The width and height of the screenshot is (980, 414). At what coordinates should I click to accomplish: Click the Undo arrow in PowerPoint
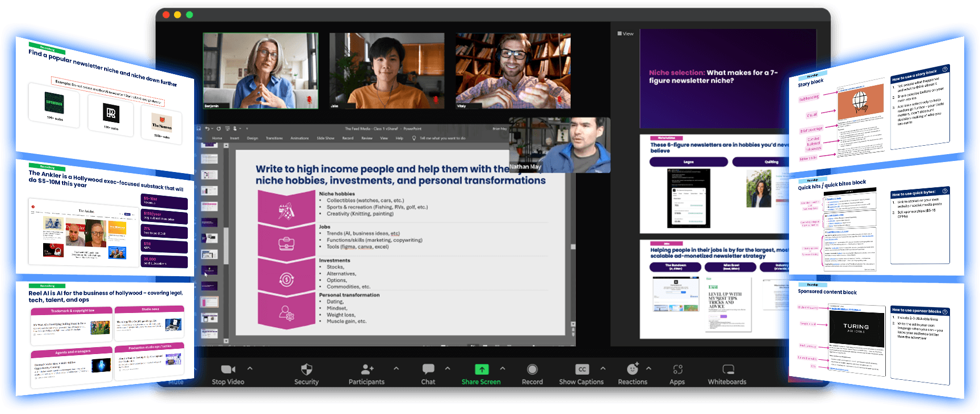click(x=208, y=128)
